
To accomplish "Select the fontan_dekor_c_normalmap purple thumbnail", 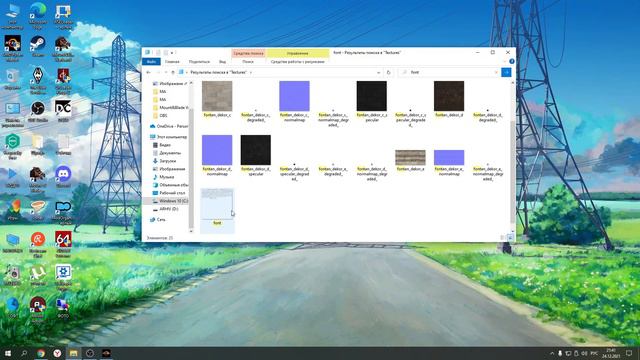I will tap(294, 96).
